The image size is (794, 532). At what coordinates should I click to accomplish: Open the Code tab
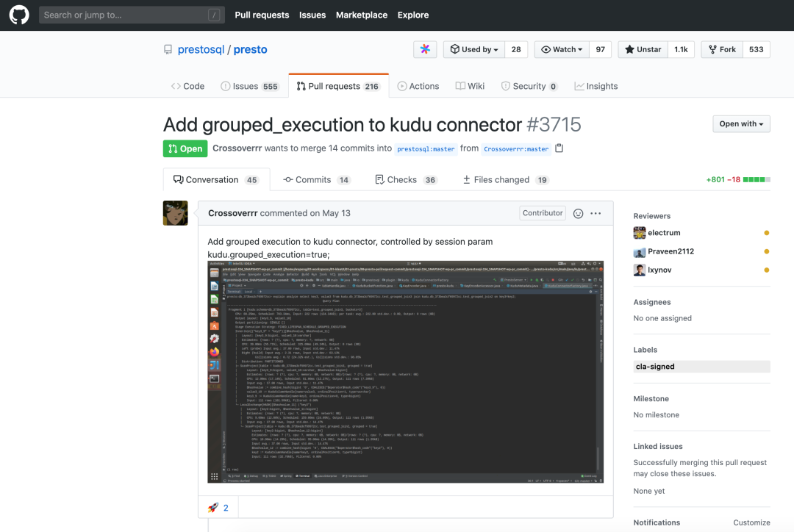[x=188, y=86]
